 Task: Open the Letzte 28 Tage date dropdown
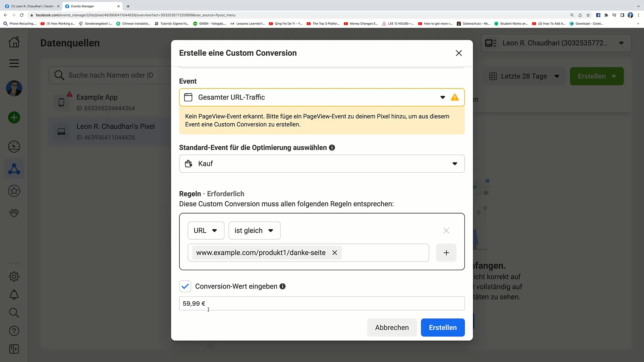pyautogui.click(x=524, y=76)
